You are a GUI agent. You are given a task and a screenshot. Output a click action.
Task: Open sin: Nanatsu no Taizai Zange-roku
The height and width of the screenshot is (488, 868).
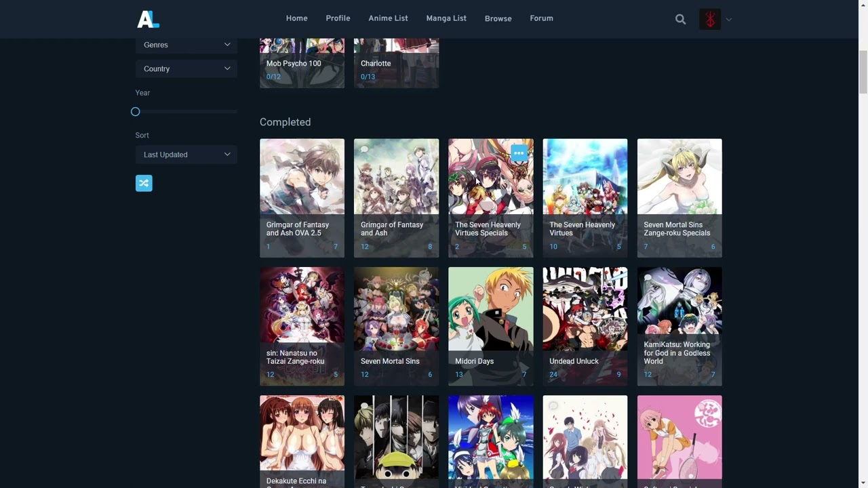[x=302, y=326]
